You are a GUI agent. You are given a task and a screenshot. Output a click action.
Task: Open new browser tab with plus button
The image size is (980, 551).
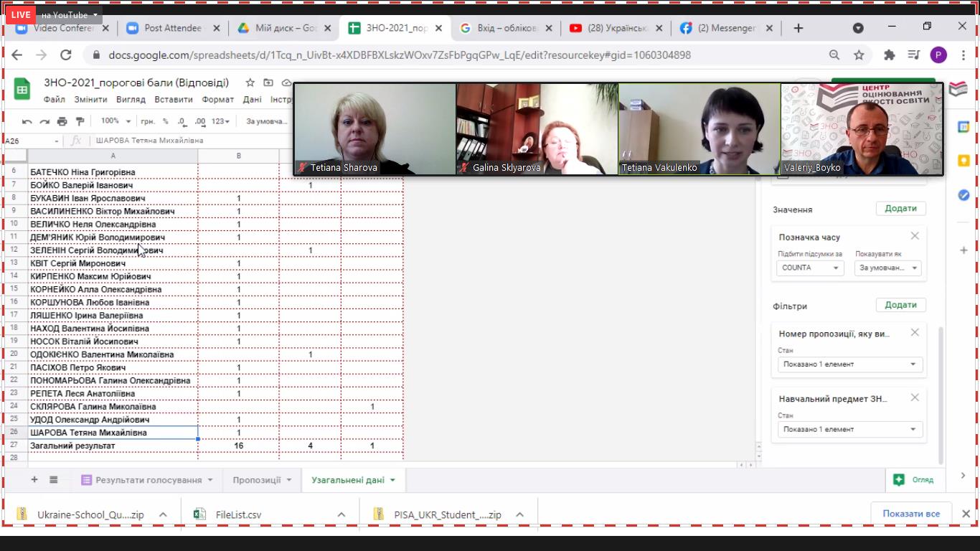tap(798, 28)
